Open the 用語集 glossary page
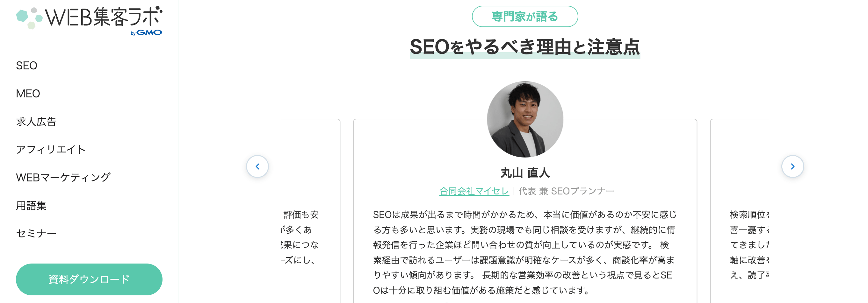Image resolution: width=868 pixels, height=303 pixels. pos(32,205)
